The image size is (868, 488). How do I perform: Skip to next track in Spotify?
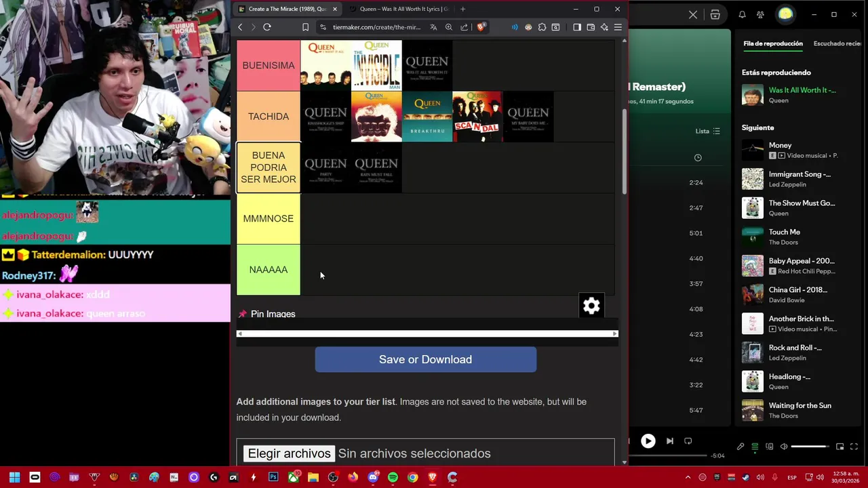click(x=669, y=441)
